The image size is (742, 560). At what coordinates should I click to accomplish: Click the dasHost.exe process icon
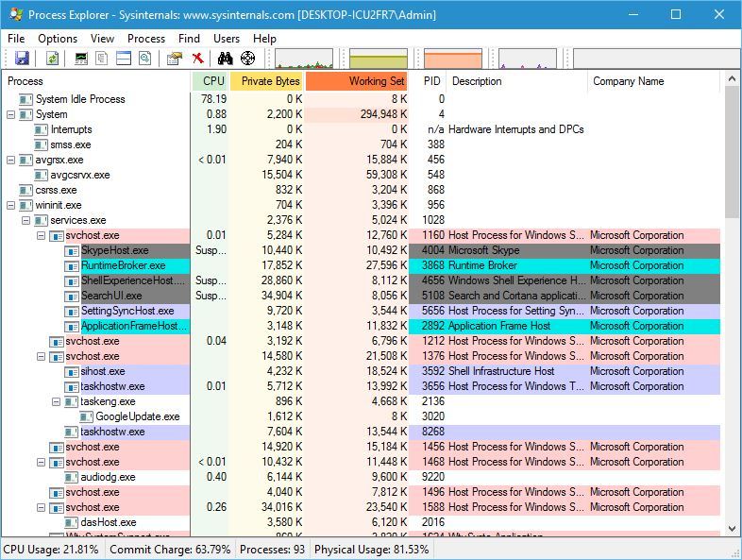[71, 522]
